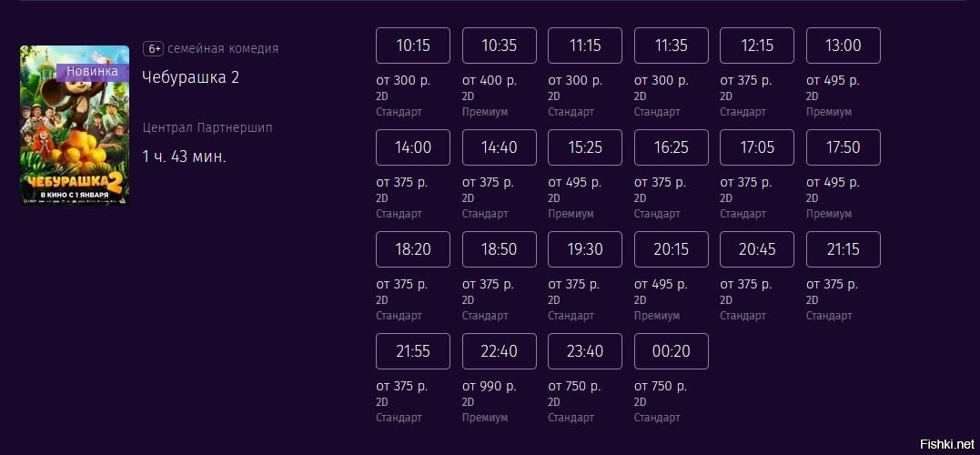Pick the 20:15 Премиум showtime
Screen dimensions: 980x455
point(671,249)
